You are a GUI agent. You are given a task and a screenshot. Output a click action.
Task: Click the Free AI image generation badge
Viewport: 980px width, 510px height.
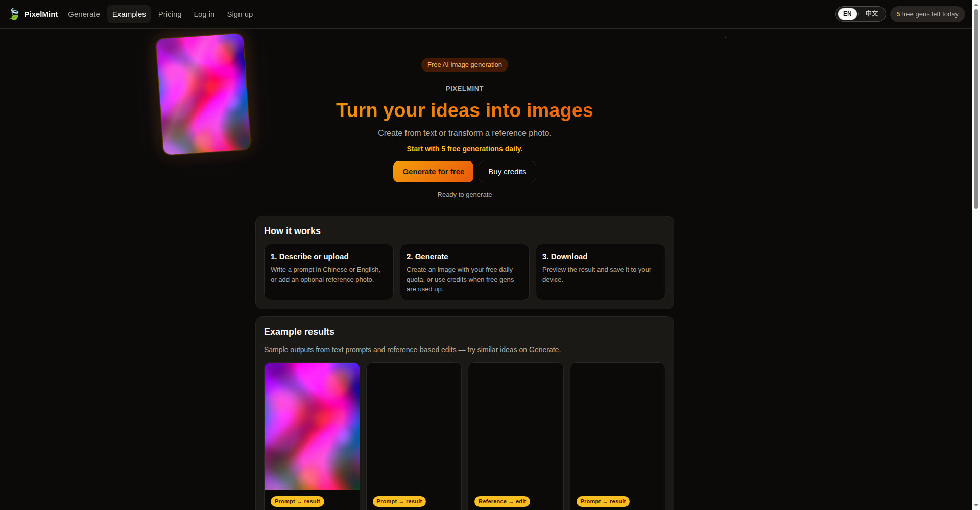pyautogui.click(x=465, y=65)
